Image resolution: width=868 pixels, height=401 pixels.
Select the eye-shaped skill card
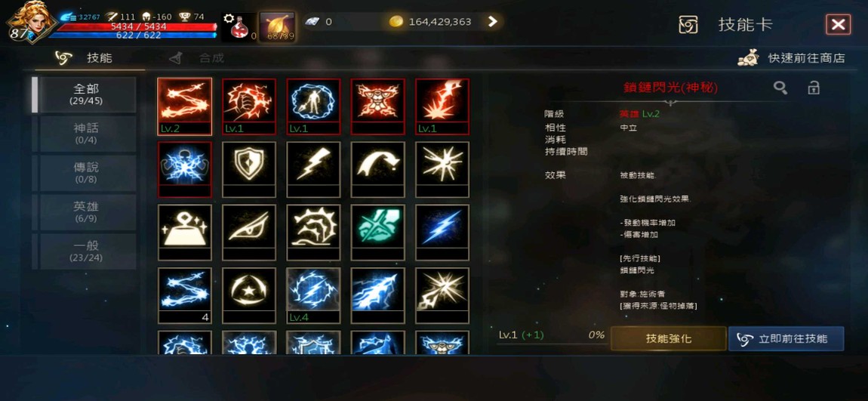249,233
